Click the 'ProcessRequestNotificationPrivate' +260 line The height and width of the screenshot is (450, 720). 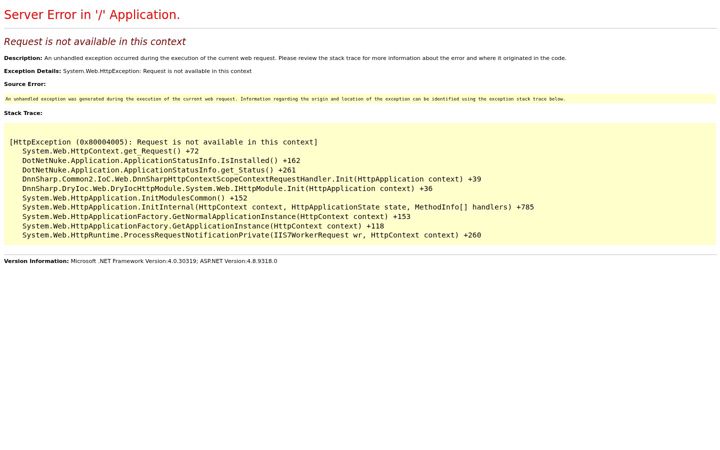tap(252, 235)
